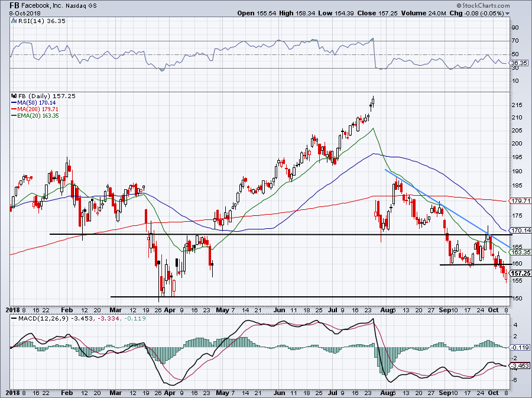532x398 pixels.
Task: Click the MACD(12,26,9) -3.453 legend text
Action: pos(56,319)
